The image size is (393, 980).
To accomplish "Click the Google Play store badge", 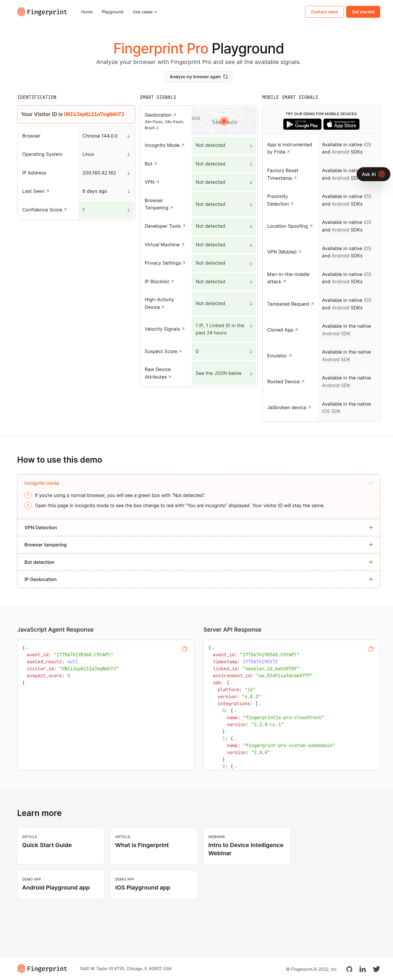I will (302, 124).
